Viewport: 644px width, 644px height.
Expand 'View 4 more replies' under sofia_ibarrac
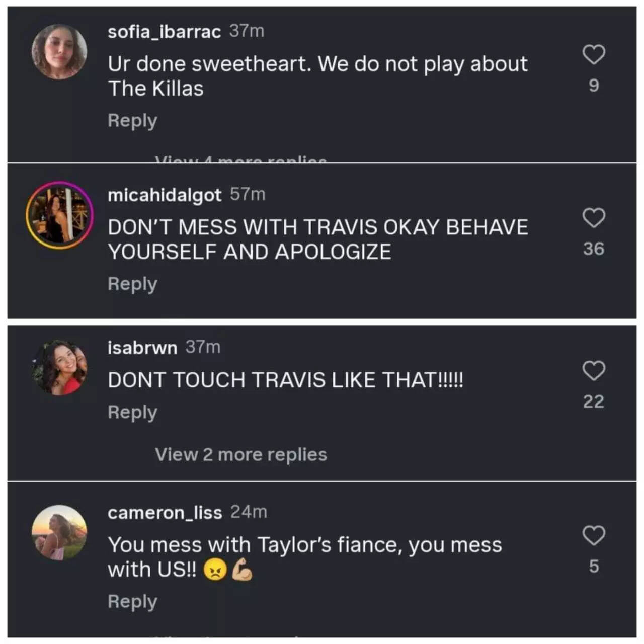[241, 160]
